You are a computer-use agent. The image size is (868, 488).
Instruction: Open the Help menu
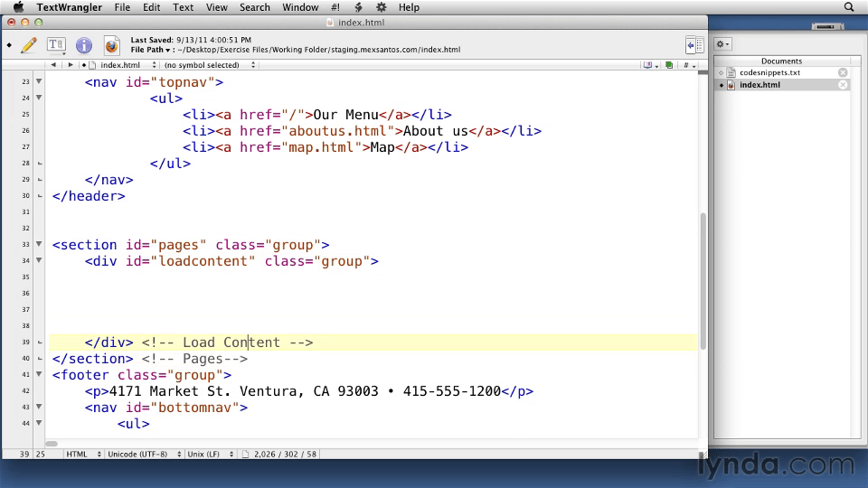pyautogui.click(x=409, y=7)
